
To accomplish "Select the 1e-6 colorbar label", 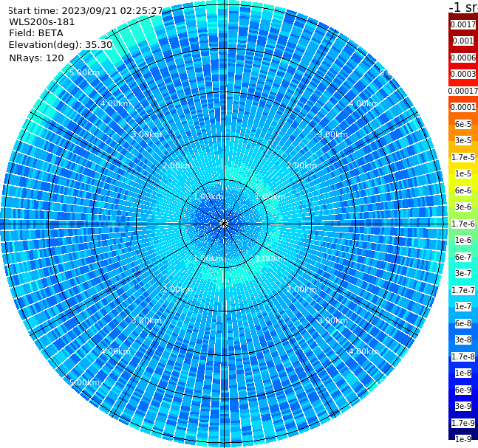I will 463,240.
